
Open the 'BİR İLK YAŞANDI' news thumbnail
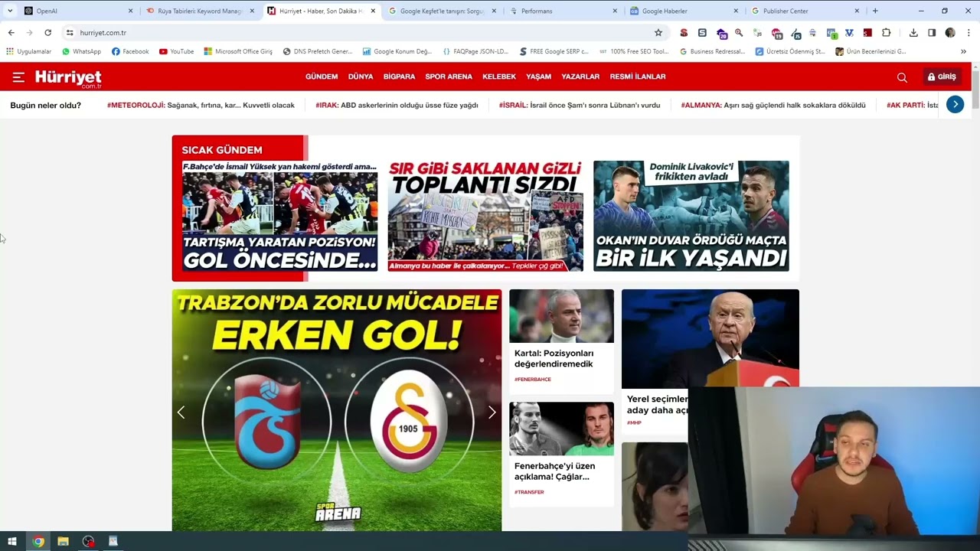691,216
